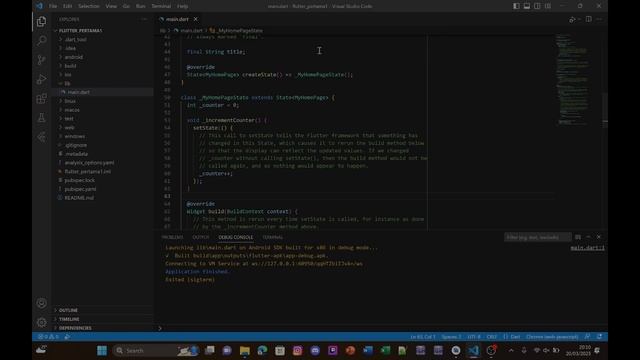The image size is (640, 360).
Task: Open the Go menu
Action: coord(126,6)
